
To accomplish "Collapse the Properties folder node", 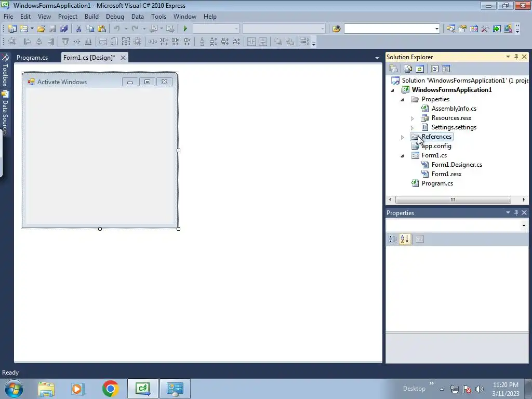I will (x=403, y=99).
